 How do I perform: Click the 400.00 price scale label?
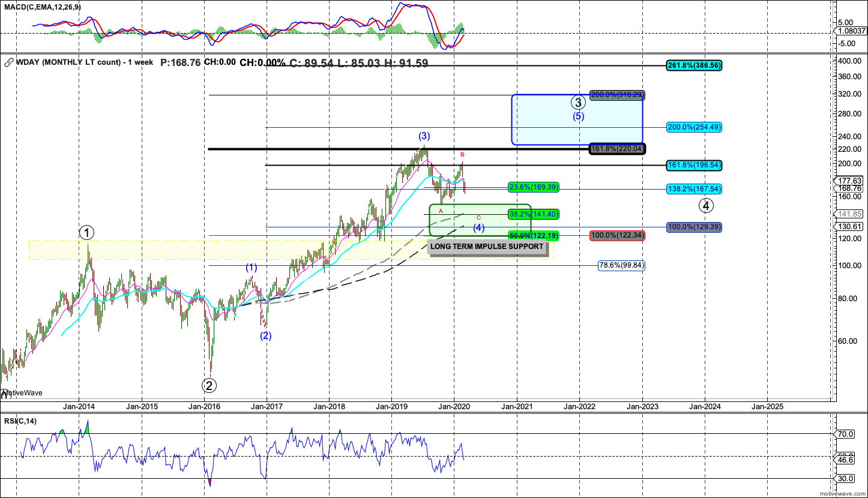pos(851,61)
